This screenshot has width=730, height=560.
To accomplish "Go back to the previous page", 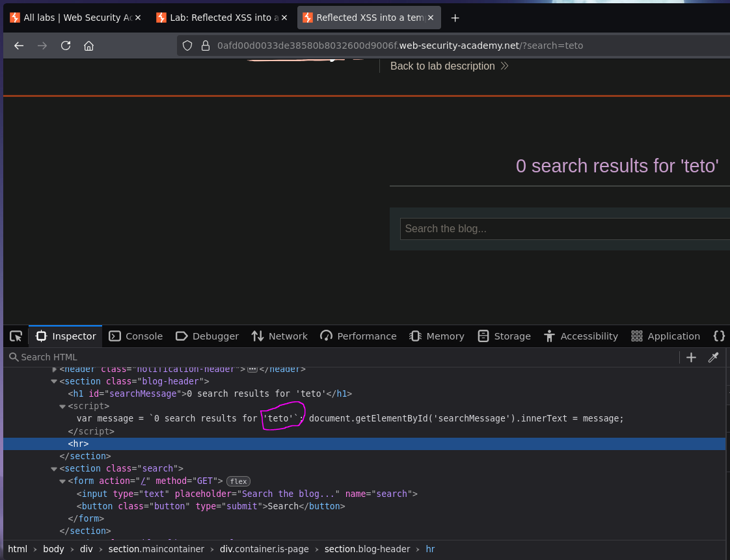I will click(x=19, y=46).
